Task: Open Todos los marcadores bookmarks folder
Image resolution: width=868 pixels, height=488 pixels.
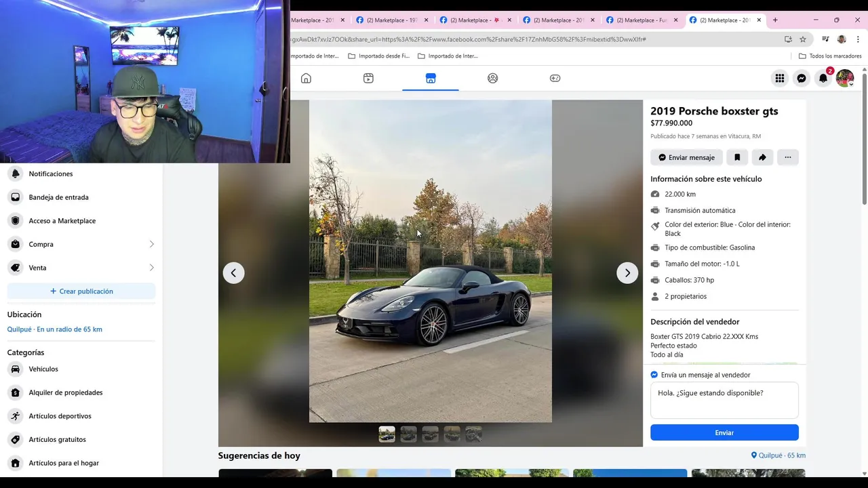Action: (830, 56)
